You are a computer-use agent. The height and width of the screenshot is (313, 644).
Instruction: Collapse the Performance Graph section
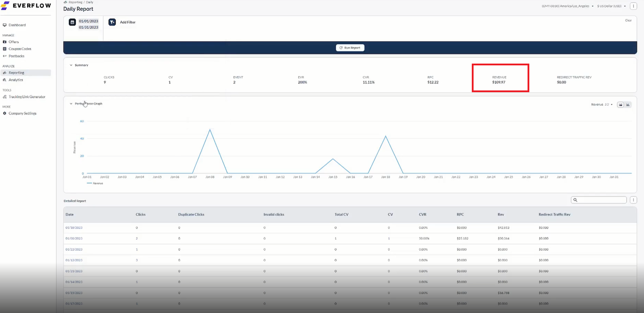pyautogui.click(x=71, y=104)
